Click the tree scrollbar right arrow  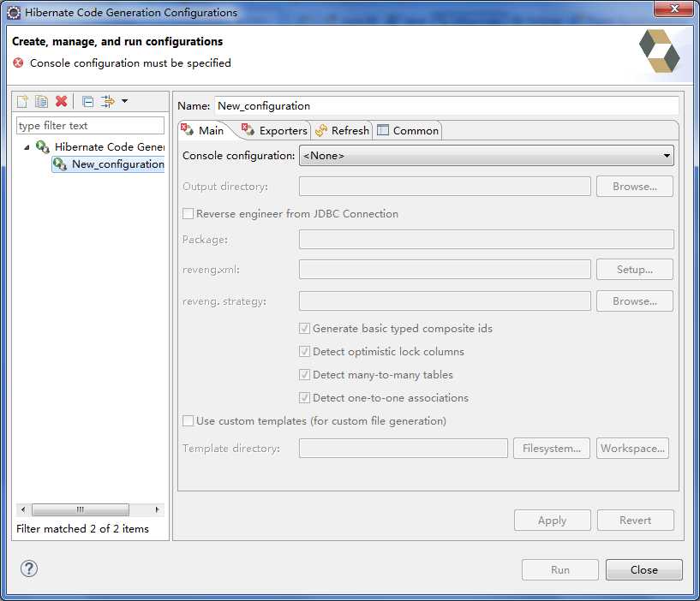[x=157, y=509]
